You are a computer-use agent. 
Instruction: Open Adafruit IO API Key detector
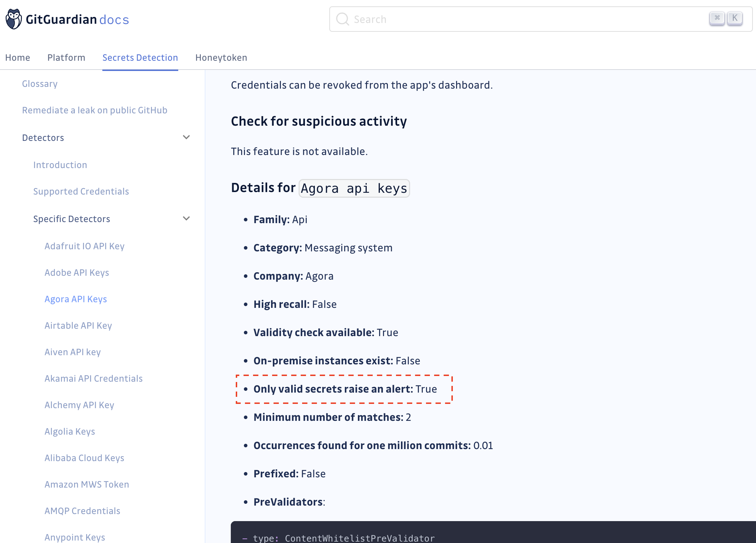[x=84, y=246]
